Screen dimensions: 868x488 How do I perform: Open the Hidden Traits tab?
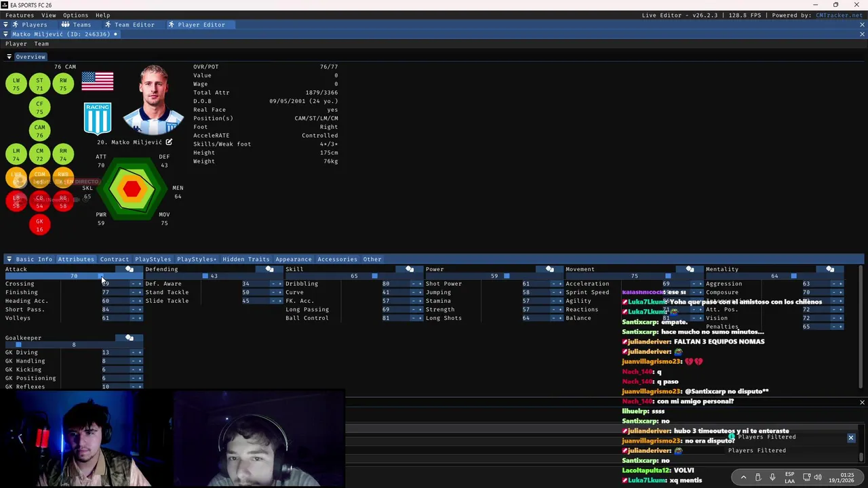coord(245,259)
